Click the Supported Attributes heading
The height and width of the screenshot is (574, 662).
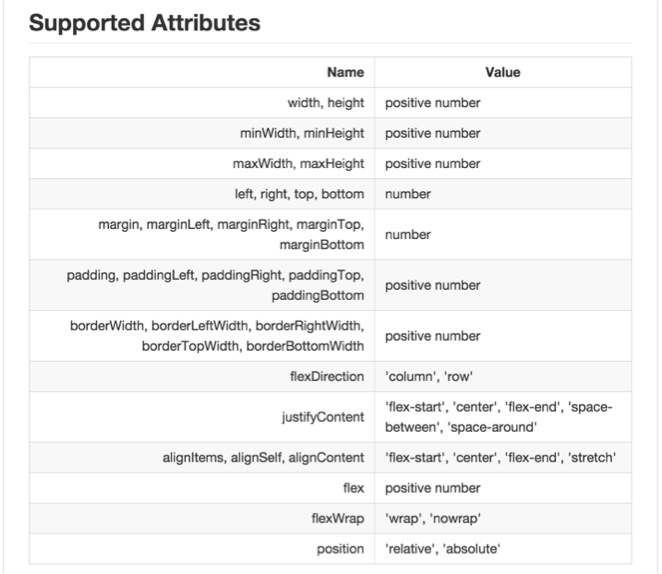coord(144,23)
